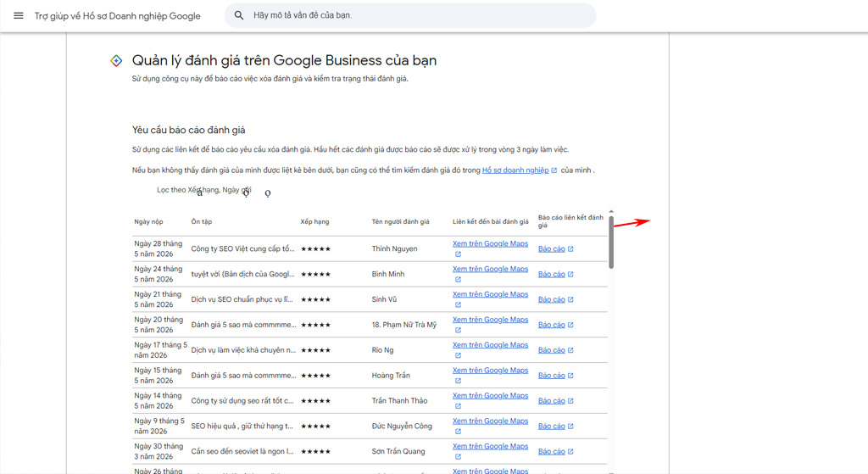Click the reviewer name '18. Phạm Nữ Trà Mỹ'
Viewport: 868px width, 474px height.
(x=404, y=325)
